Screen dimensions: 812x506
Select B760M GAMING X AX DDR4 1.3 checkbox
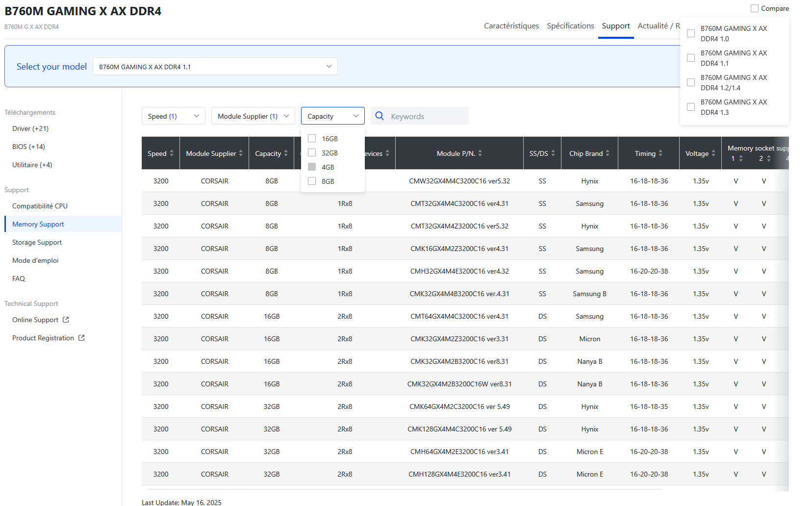point(691,107)
